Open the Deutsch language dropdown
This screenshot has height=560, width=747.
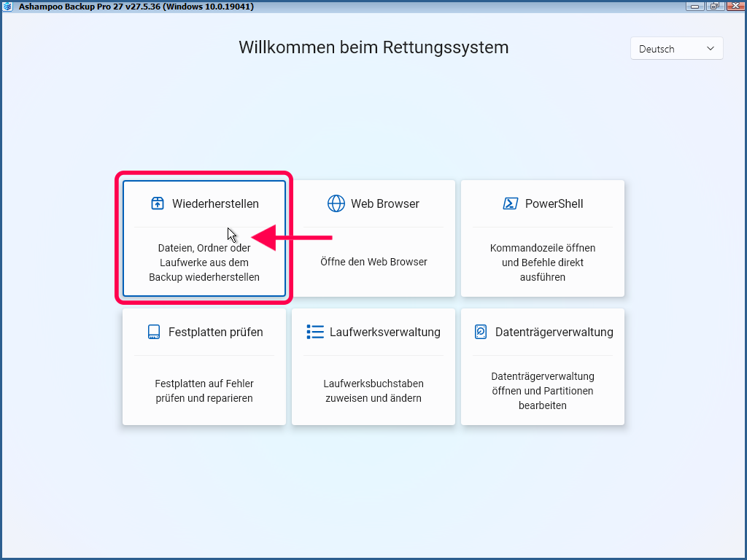(676, 49)
